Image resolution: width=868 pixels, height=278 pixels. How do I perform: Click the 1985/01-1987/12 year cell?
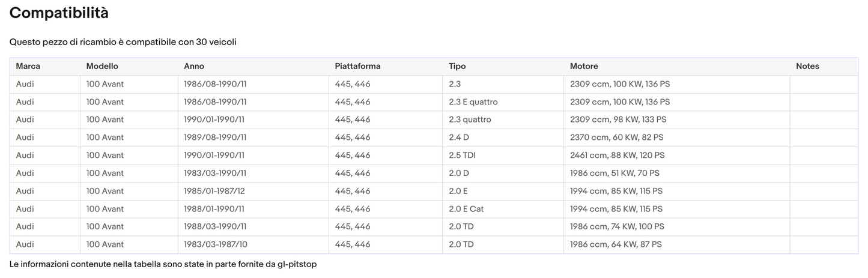(215, 191)
